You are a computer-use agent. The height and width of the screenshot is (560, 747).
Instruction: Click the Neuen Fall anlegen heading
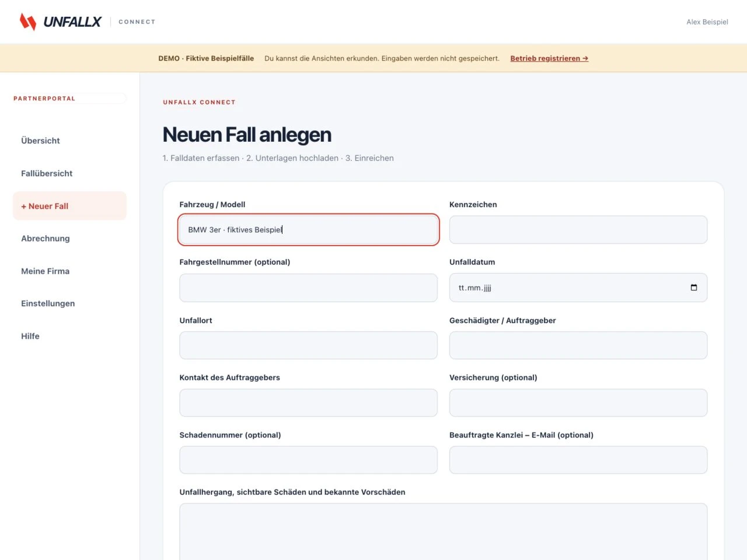click(x=247, y=135)
